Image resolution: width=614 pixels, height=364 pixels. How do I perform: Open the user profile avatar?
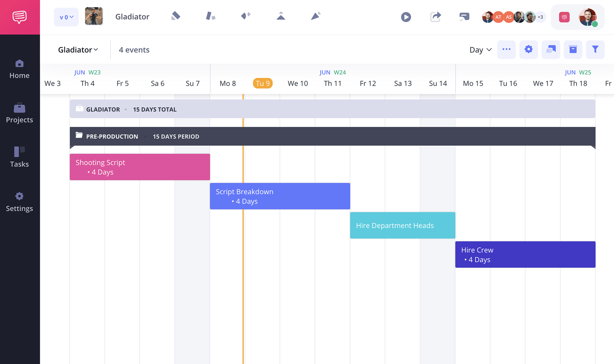coord(588,17)
